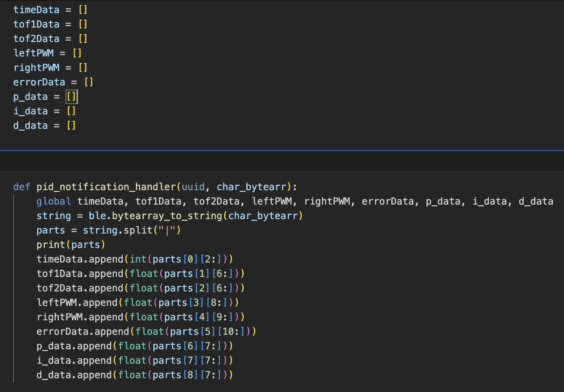This screenshot has height=392, width=564.
Task: Click the 'global' keyword
Action: tap(54, 201)
